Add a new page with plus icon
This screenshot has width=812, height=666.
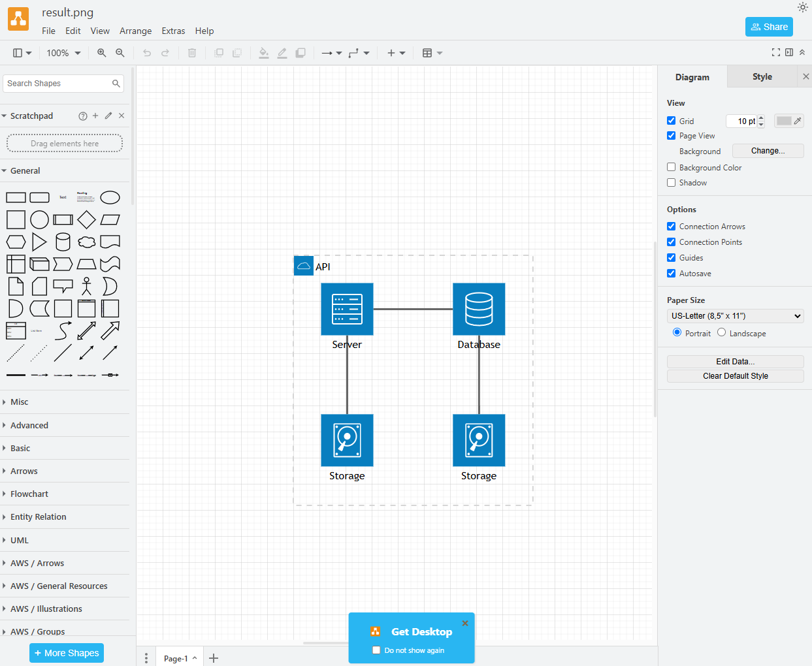pos(214,658)
